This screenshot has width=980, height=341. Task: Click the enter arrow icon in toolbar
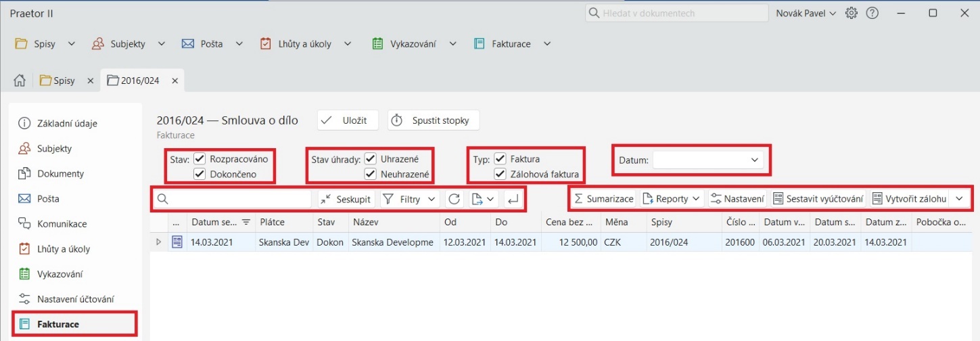tap(513, 199)
